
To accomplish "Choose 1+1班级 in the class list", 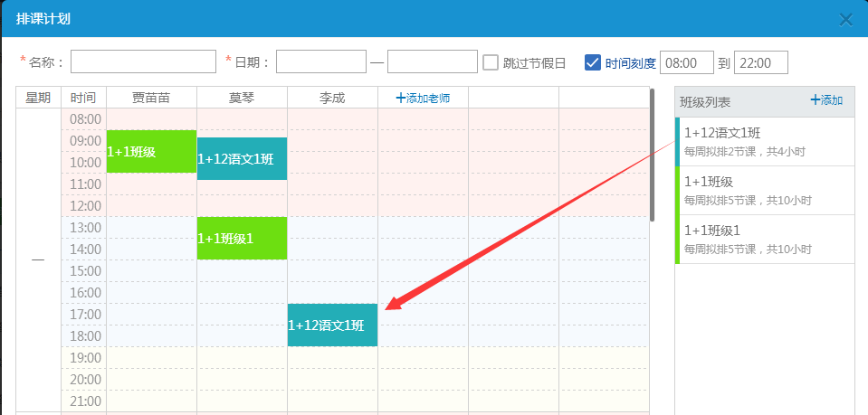I will click(x=765, y=190).
